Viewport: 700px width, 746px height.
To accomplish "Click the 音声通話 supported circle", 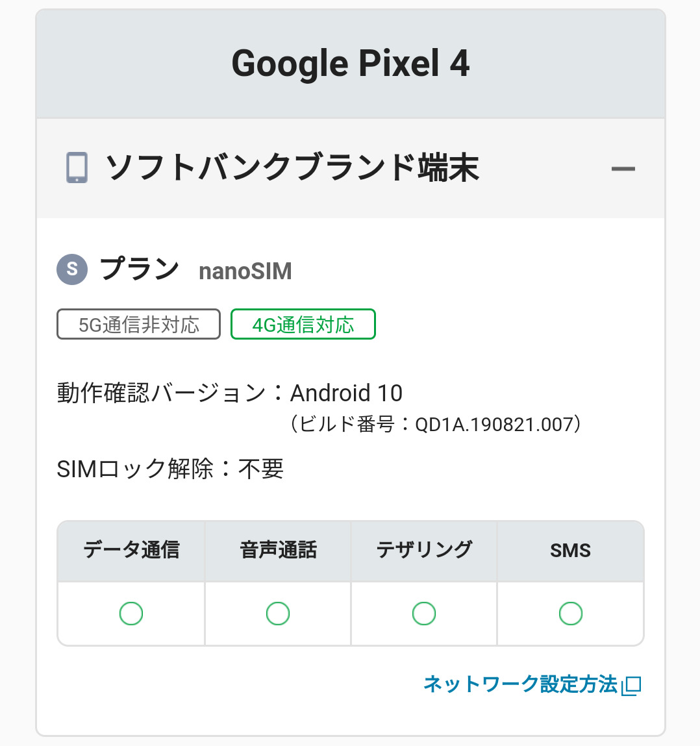I will point(278,614).
